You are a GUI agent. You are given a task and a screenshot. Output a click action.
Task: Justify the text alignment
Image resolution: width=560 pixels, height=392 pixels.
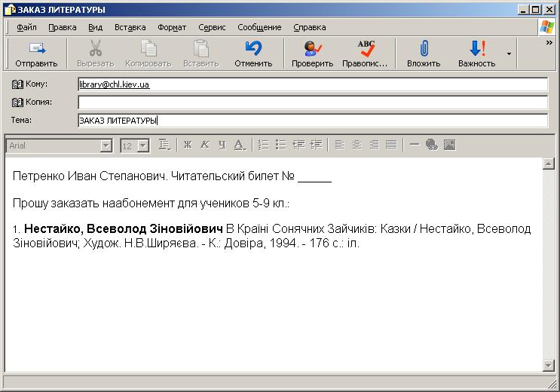pyautogui.click(x=391, y=145)
